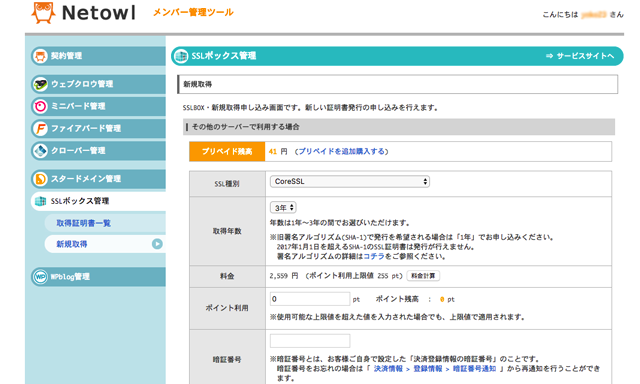Image resolution: width=640 pixels, height=384 pixels.
Task: Open the 登録情報 link
Action: [427, 368]
